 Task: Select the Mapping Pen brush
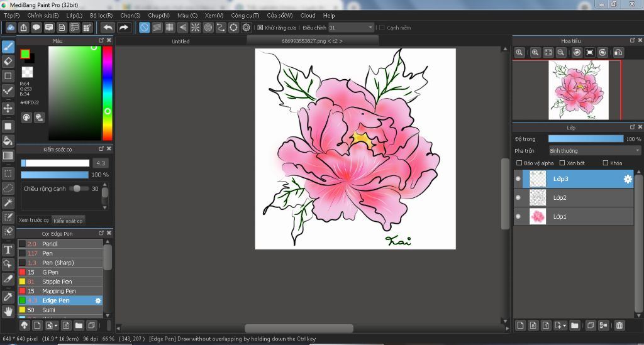point(60,291)
